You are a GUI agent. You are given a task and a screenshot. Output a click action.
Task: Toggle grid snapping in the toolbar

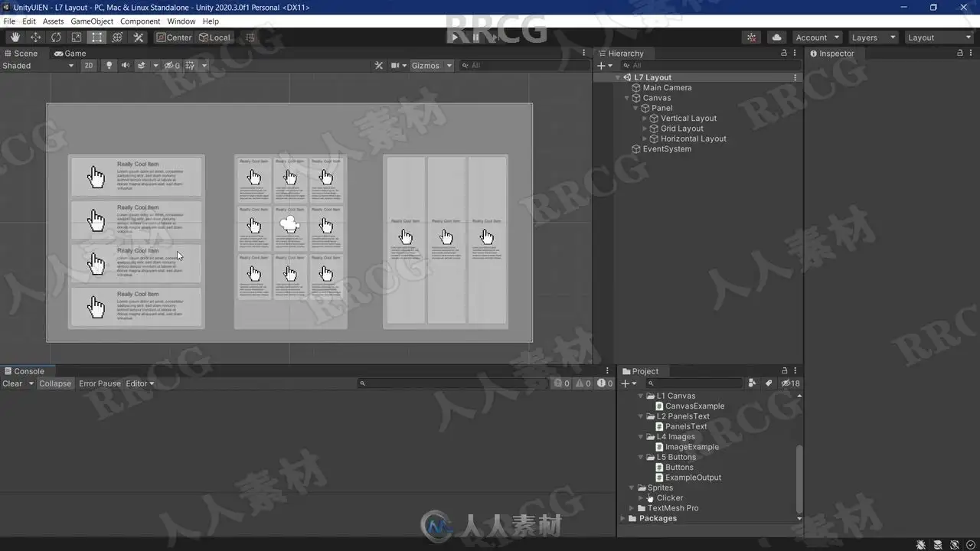tap(249, 37)
